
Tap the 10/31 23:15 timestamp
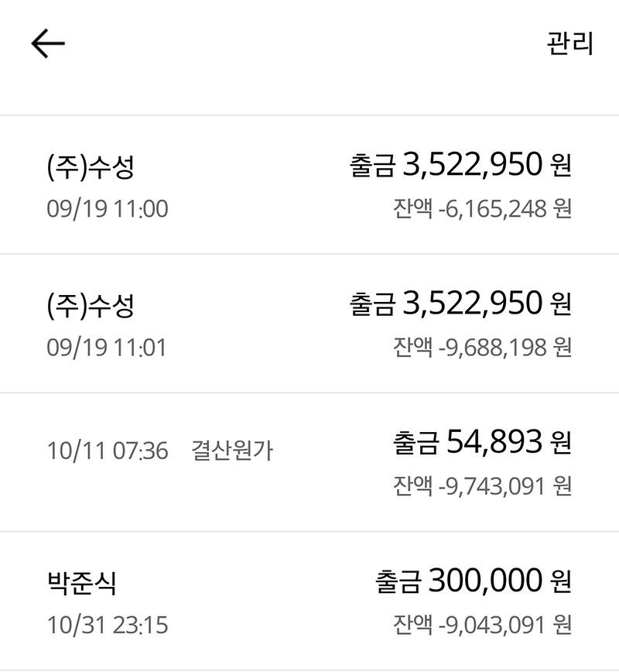pyautogui.click(x=107, y=624)
